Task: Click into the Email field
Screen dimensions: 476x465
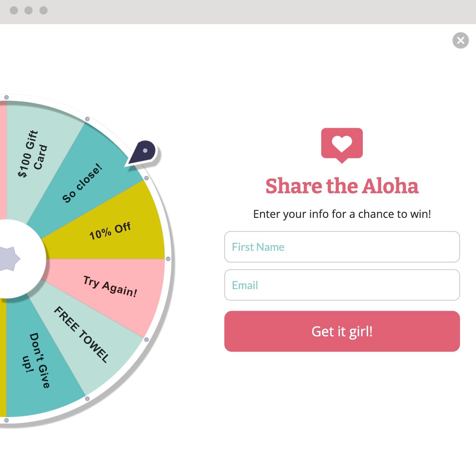Action: [x=342, y=285]
